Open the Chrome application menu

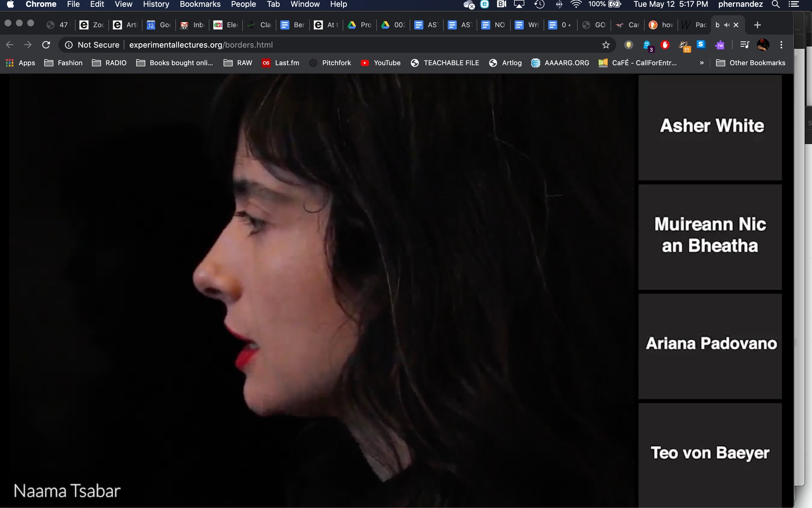(x=41, y=5)
